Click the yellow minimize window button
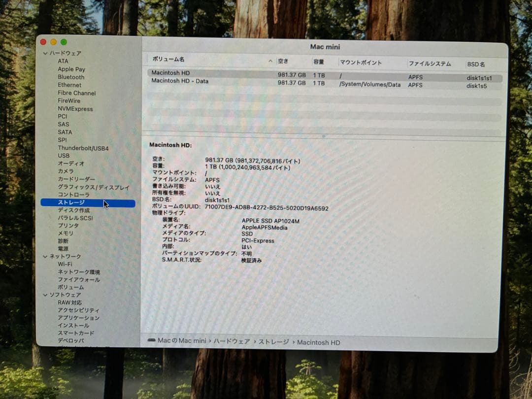 click(53, 42)
